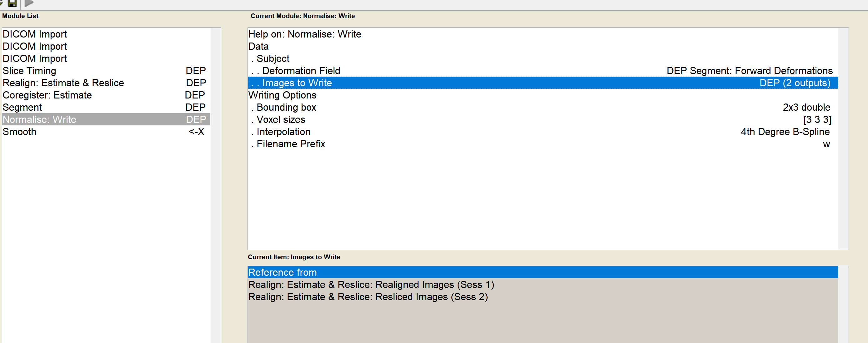
Task: Select the Bounding box option
Action: coord(543,107)
